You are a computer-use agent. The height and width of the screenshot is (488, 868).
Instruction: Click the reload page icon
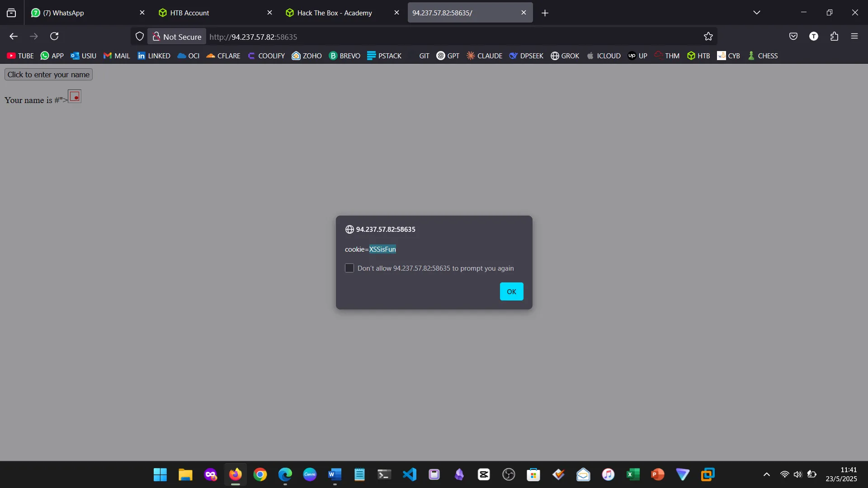click(54, 36)
